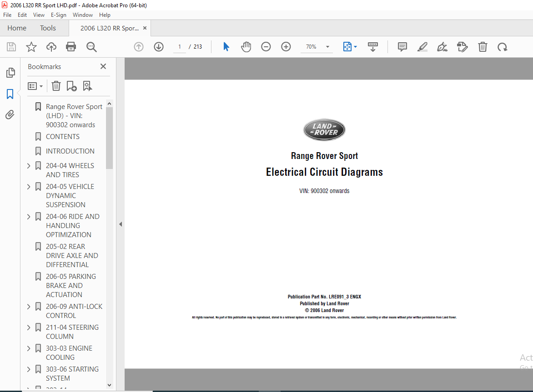Viewport: 533px width, 392px height.
Task: Click the 70% zoom value field
Action: 311,47
